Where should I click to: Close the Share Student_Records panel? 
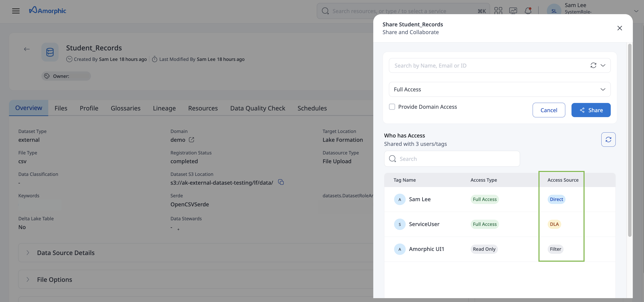coord(620,28)
